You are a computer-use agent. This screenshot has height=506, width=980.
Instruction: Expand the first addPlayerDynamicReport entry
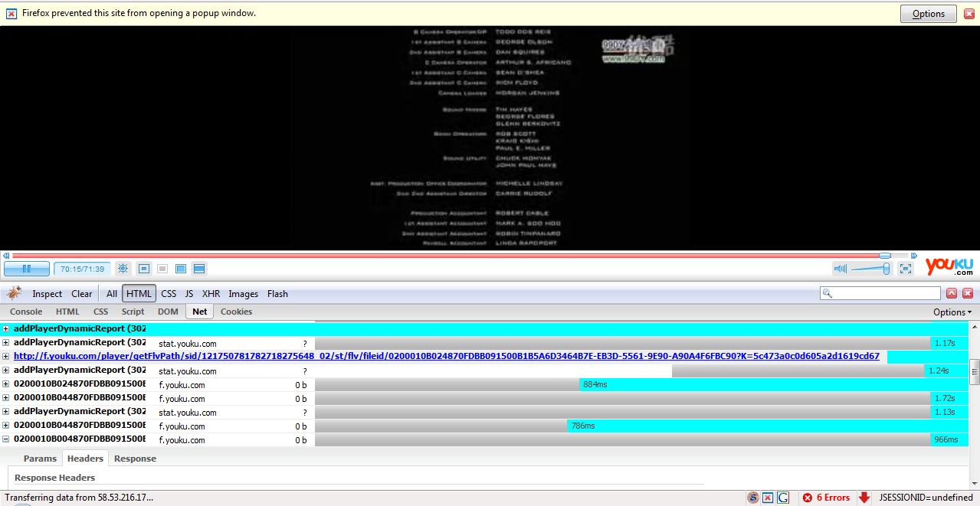pos(5,328)
